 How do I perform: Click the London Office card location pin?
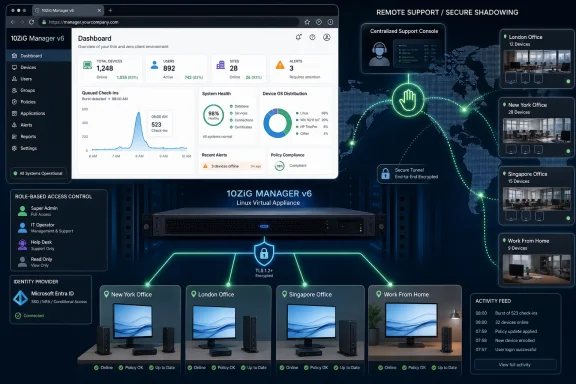[x=193, y=294]
